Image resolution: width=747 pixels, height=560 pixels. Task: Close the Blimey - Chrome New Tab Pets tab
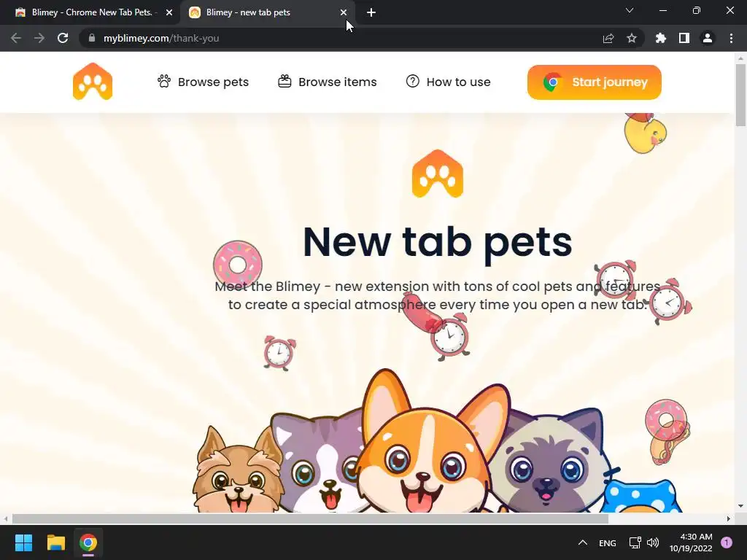click(x=169, y=13)
